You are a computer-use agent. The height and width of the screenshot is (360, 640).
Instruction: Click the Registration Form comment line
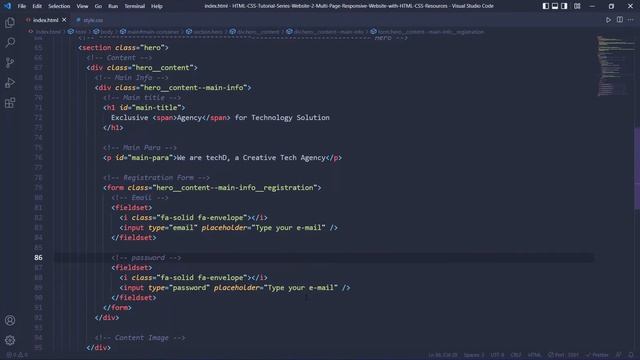pos(156,178)
